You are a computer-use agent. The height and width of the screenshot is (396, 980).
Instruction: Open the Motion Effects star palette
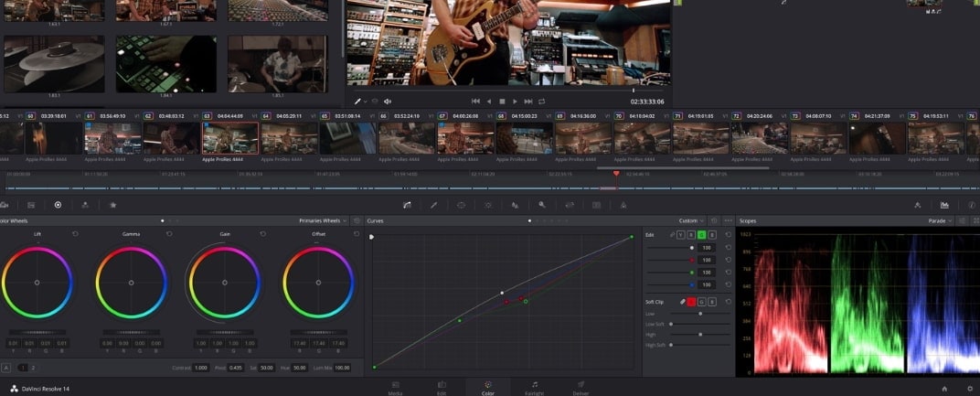(113, 205)
